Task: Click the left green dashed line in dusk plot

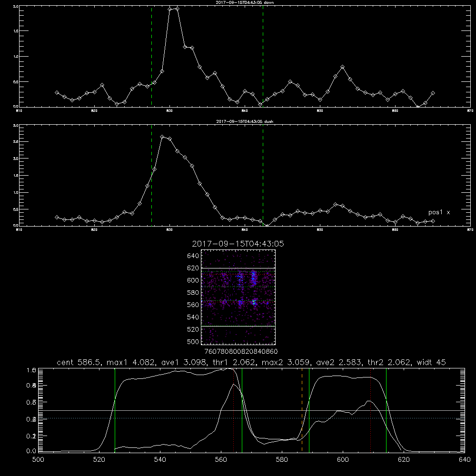Action: click(151, 175)
